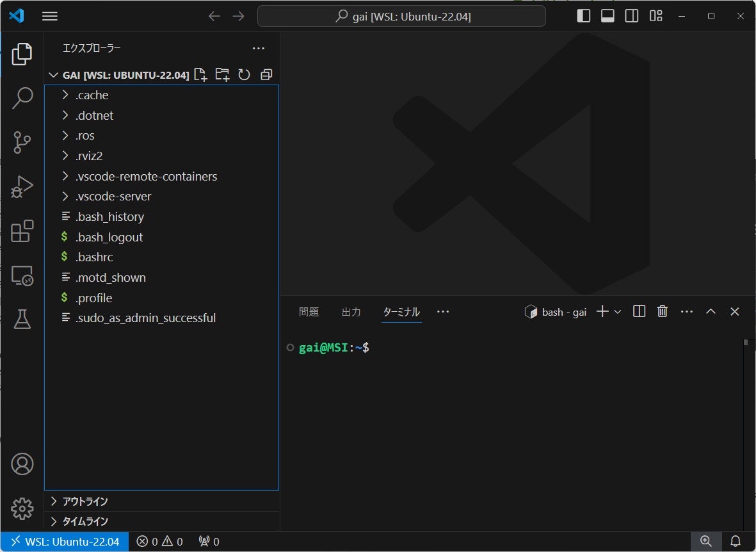Select the bash - gai terminal label
Screen dimensions: 756x552
[556, 313]
